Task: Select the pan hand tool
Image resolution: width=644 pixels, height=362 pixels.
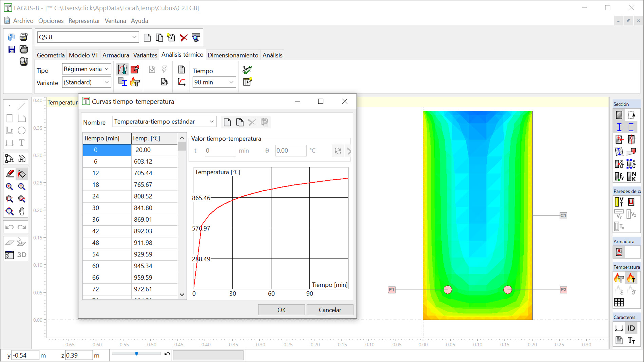Action: click(x=22, y=211)
